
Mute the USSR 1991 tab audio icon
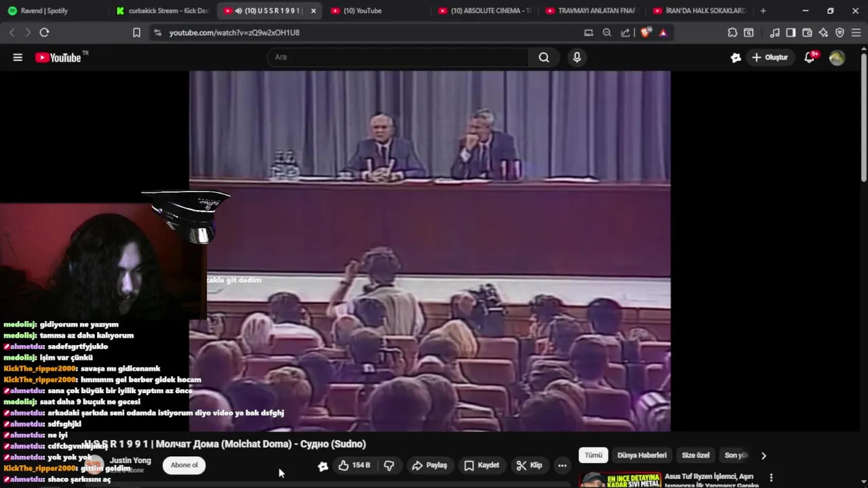(x=239, y=11)
